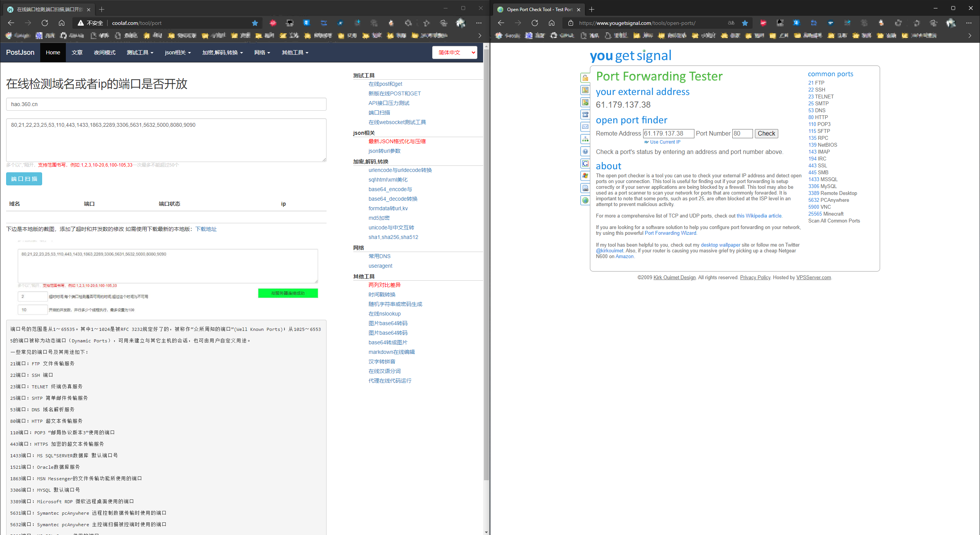Open the this Wikipedia article link
The width and height of the screenshot is (980, 535).
pos(759,216)
